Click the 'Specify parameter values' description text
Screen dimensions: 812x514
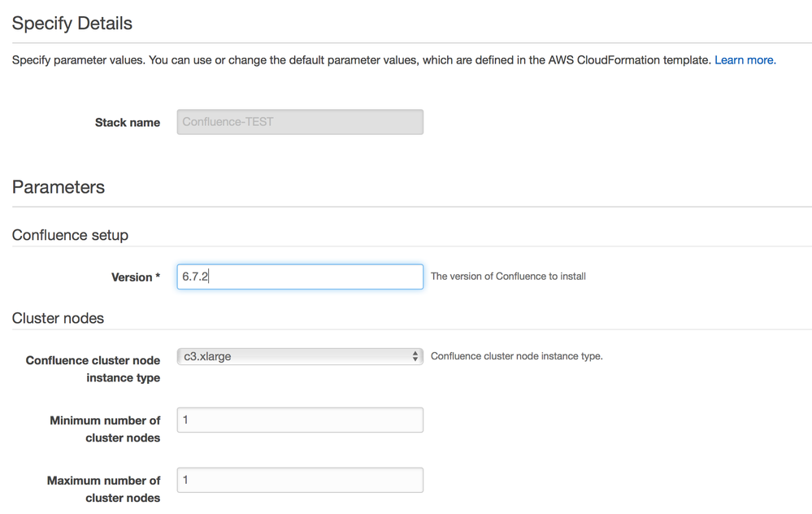pos(362,60)
